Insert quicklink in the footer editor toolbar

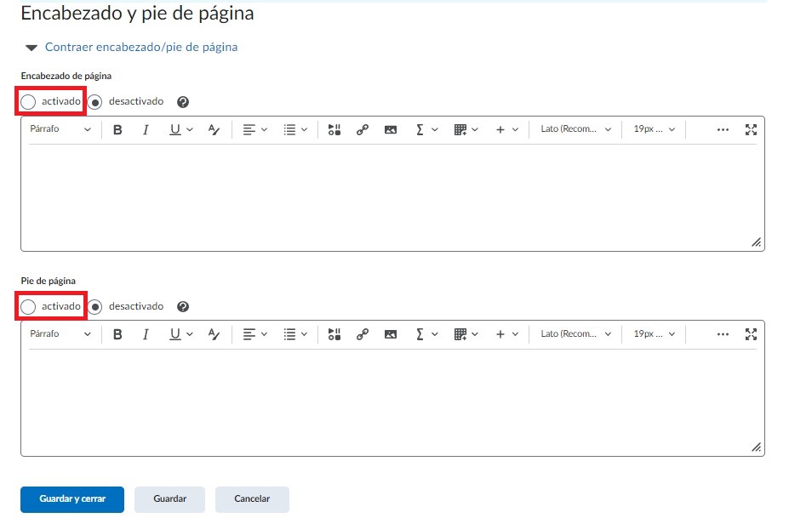coord(362,334)
